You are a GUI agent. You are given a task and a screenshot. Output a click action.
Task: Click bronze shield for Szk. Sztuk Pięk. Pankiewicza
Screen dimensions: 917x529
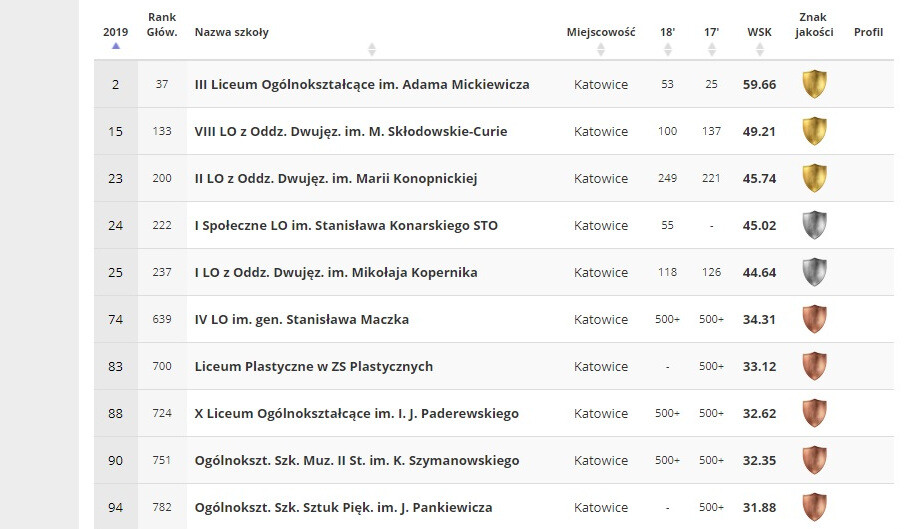point(815,507)
